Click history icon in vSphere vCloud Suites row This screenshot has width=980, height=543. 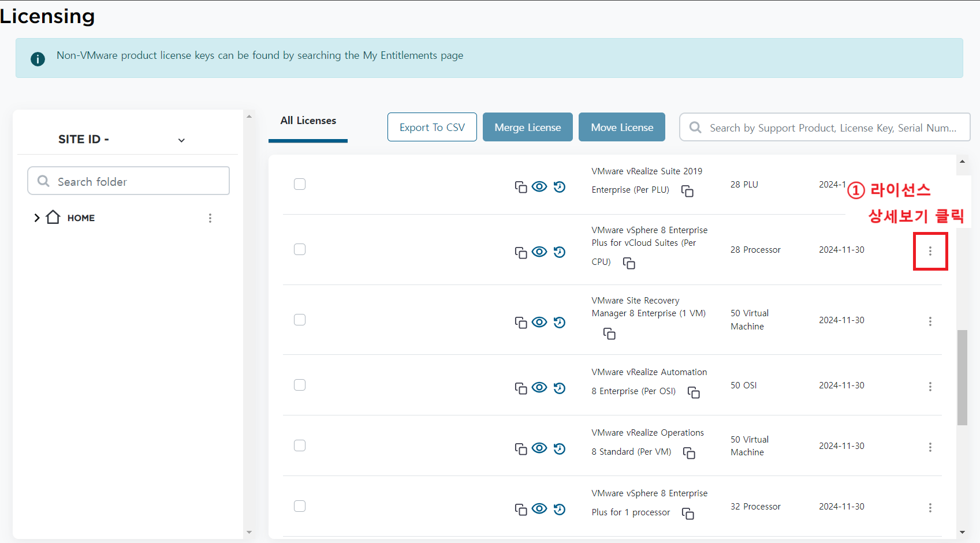(559, 252)
